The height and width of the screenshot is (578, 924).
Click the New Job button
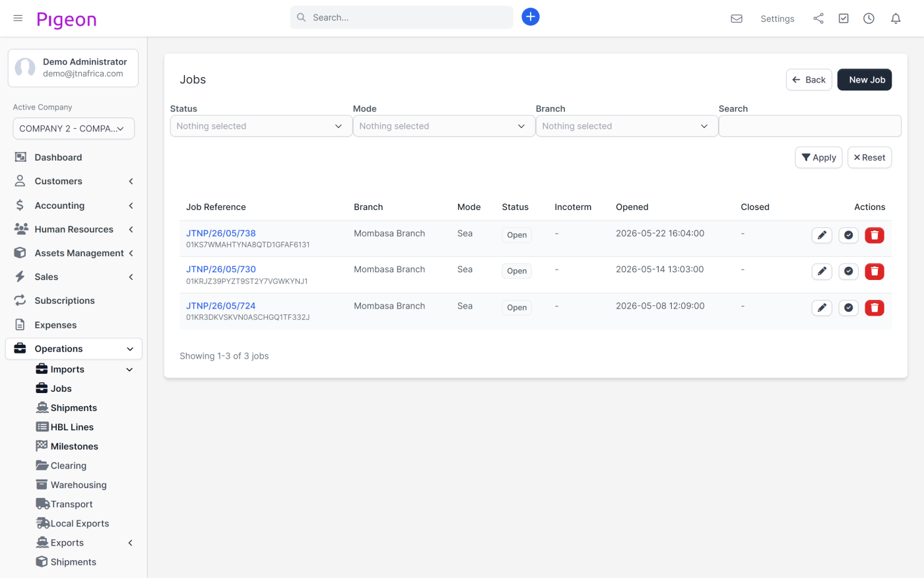point(865,80)
